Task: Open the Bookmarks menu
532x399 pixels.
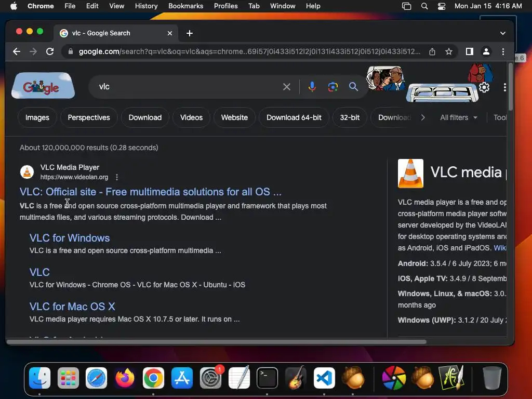Action: pos(185,6)
